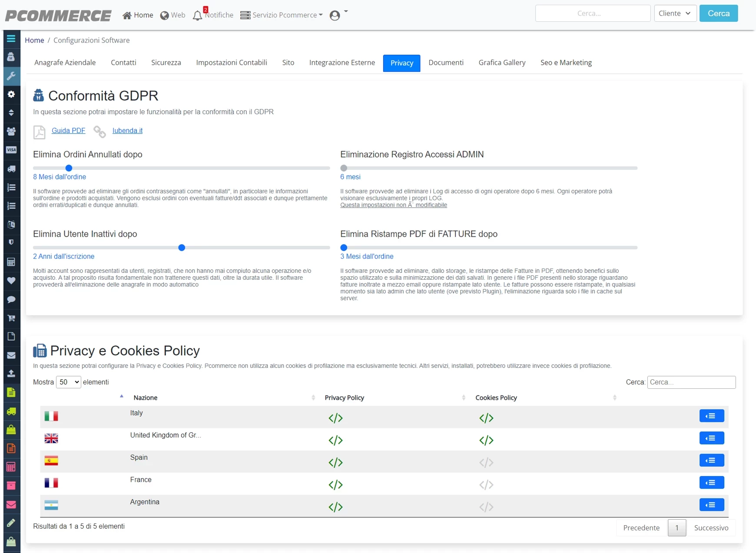
Task: Open the shopping cart sidebar icon
Action: coord(11,318)
